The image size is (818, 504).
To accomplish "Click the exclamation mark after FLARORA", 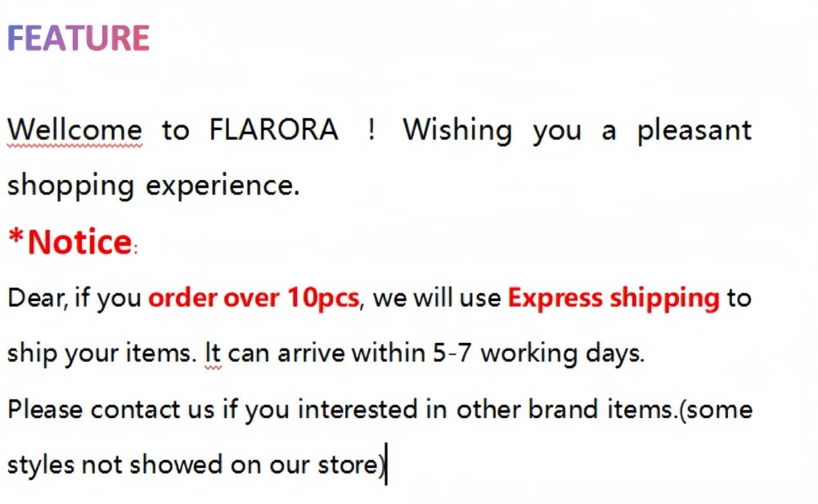I will (371, 130).
